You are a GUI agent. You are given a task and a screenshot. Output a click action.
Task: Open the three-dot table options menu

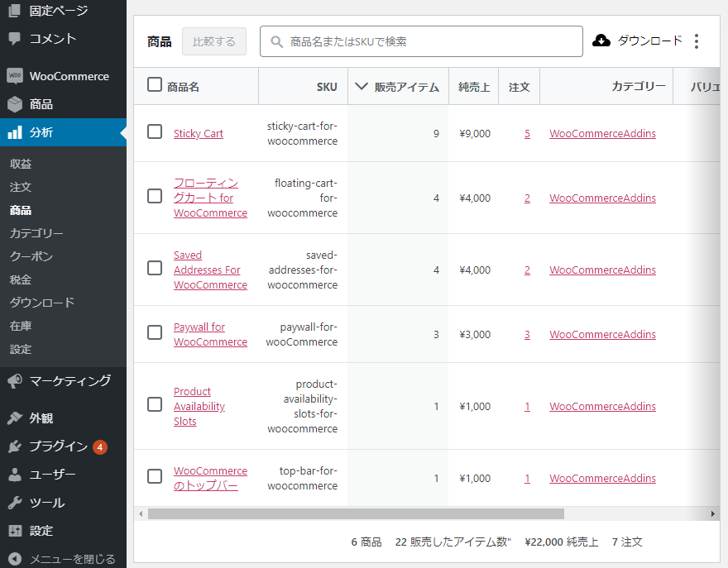point(697,41)
